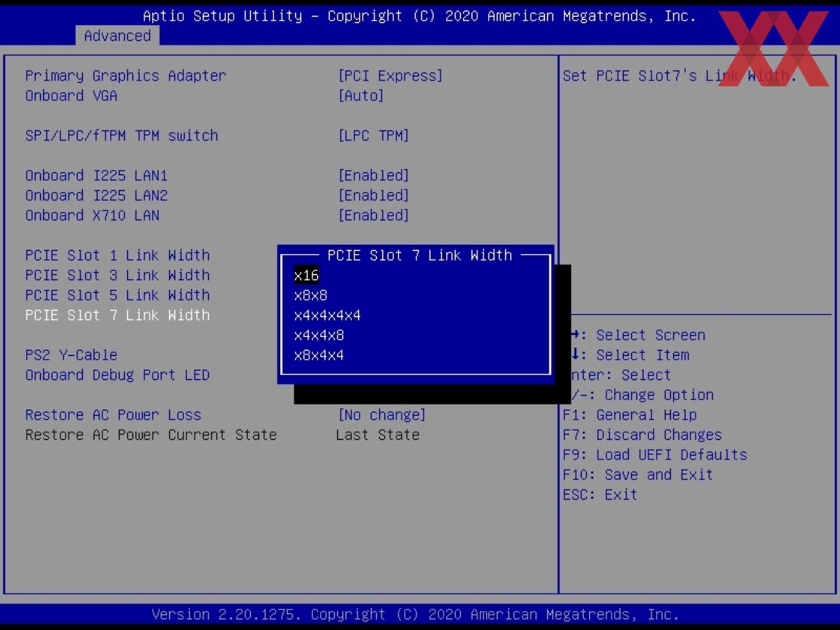Choose the x8x8 link width option

point(311,295)
